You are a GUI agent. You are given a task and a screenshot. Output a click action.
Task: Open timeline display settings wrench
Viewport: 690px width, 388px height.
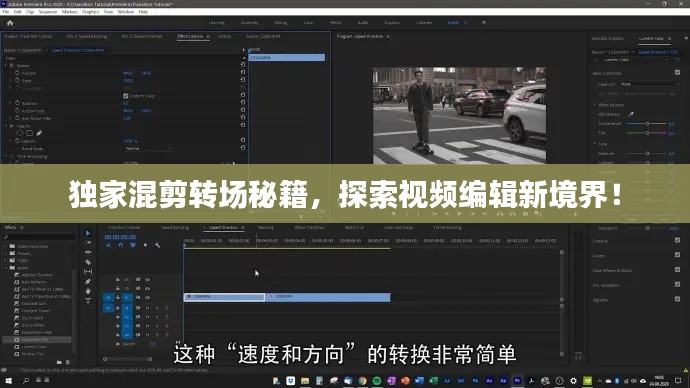pos(158,245)
